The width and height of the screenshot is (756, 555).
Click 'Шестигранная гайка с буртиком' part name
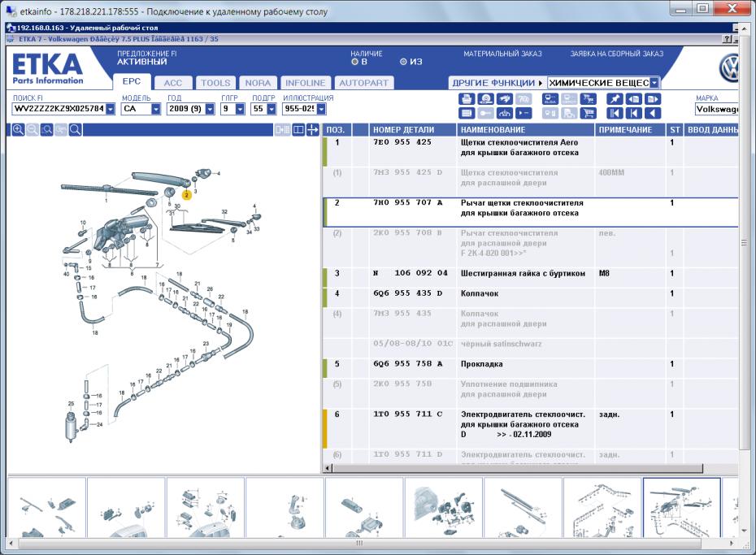pyautogui.click(x=524, y=274)
